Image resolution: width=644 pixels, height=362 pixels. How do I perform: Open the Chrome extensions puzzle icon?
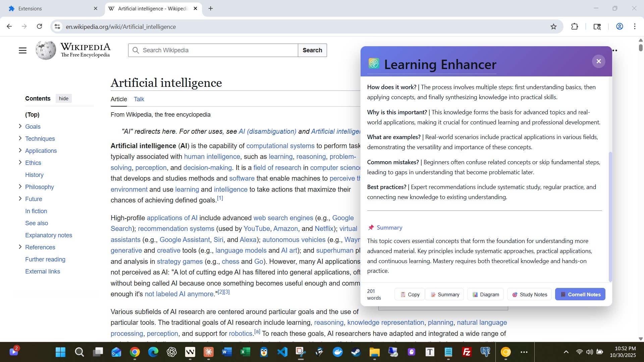point(575,27)
